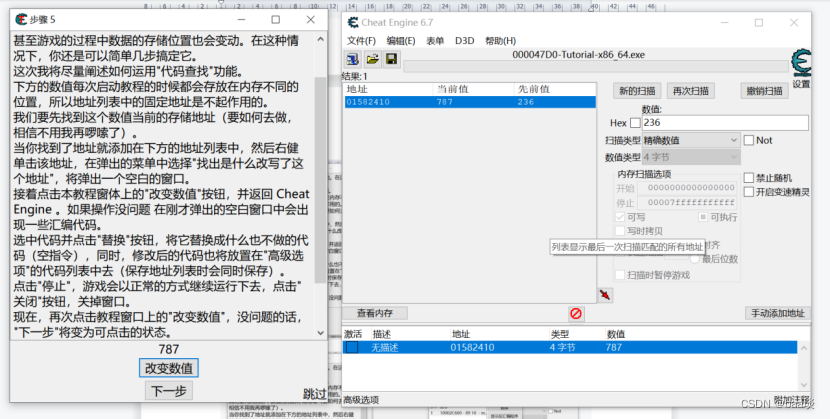Click the Cheat Engine logo settings icon

tap(801, 63)
